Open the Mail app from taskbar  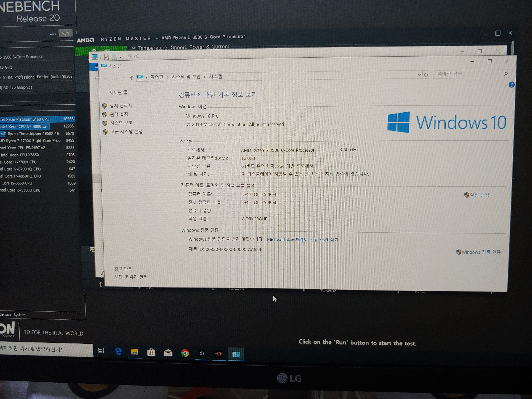point(168,353)
